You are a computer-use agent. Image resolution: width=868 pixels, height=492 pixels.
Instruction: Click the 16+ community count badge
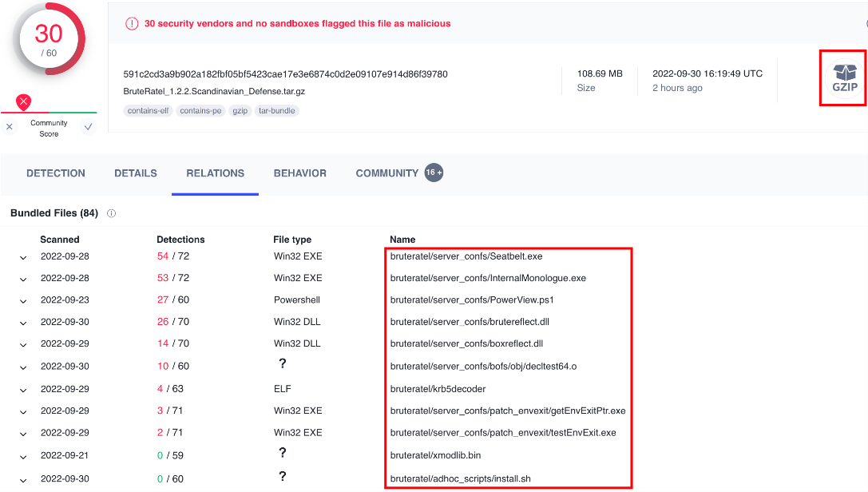(434, 173)
